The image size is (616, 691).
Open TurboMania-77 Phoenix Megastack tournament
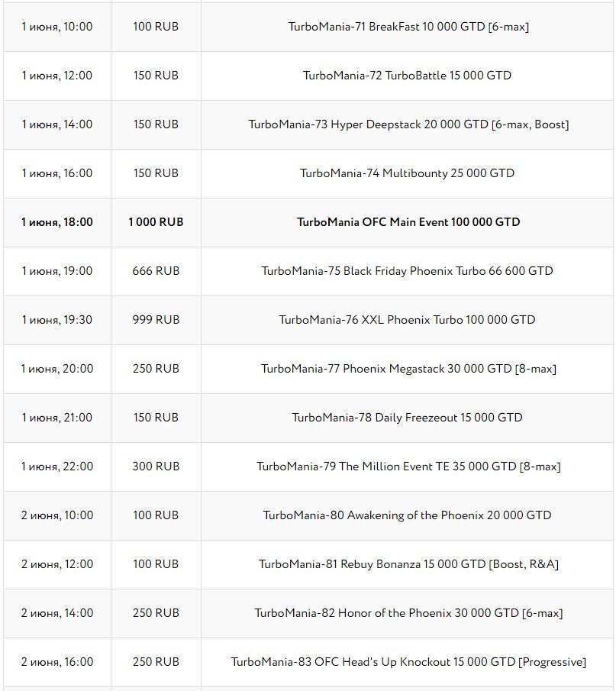click(408, 369)
